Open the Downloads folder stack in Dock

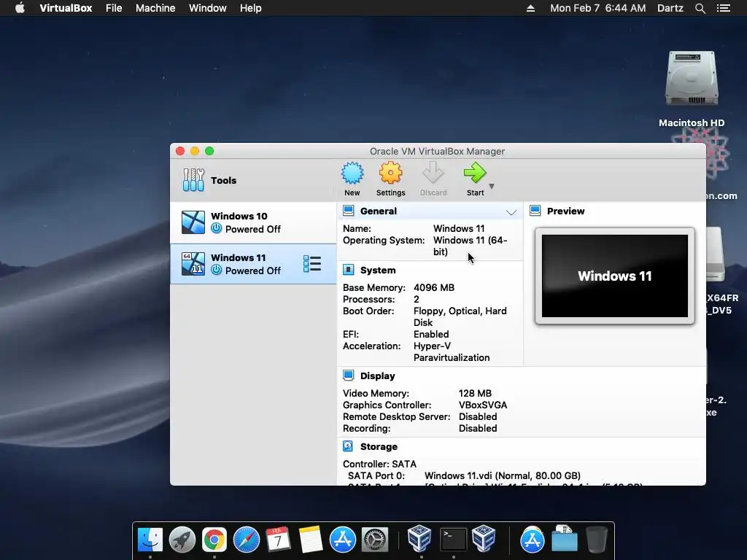pyautogui.click(x=565, y=540)
